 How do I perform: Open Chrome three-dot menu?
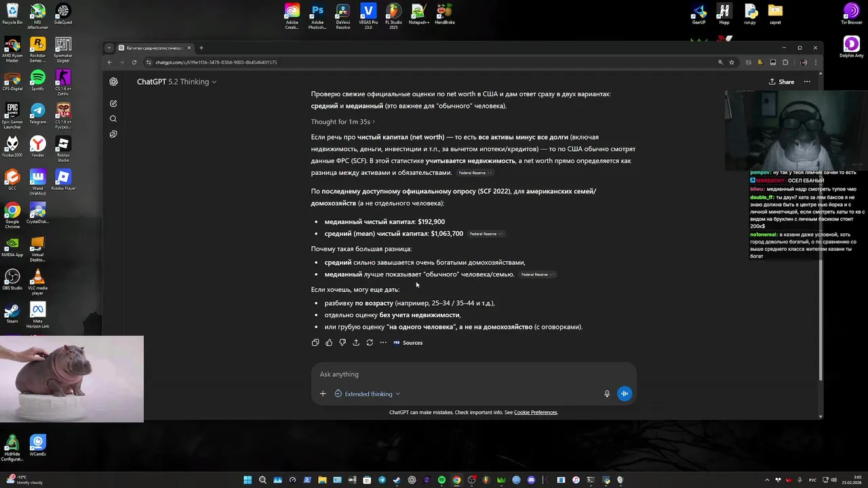pyautogui.click(x=816, y=62)
